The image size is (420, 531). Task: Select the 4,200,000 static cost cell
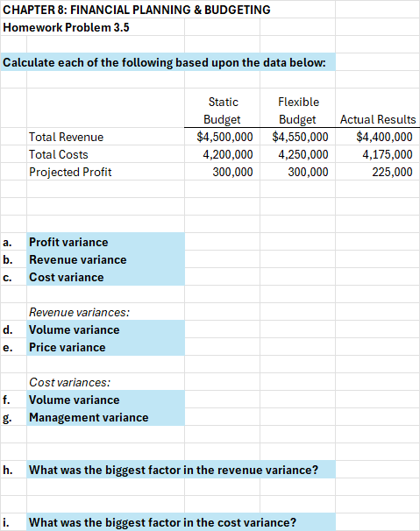pos(223,154)
